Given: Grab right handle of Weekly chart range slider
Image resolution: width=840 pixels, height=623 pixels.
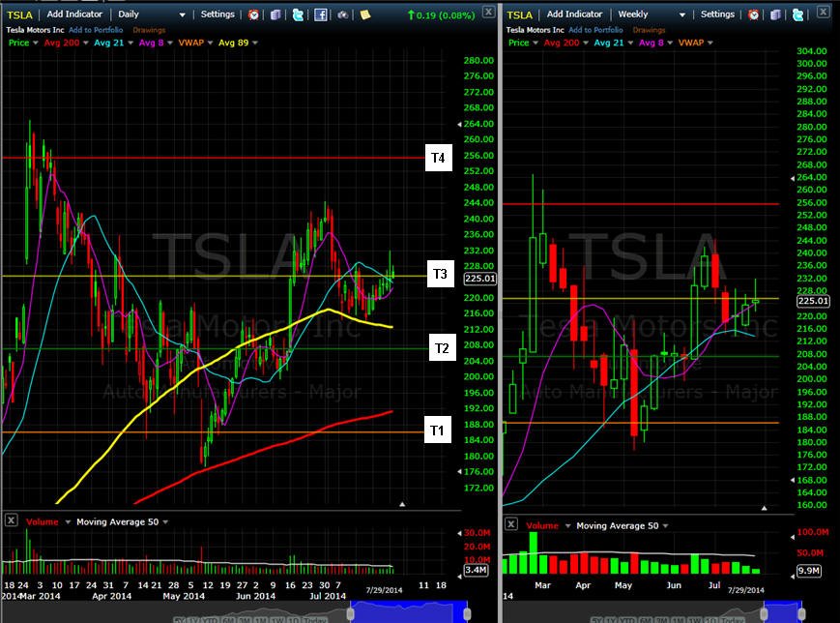Looking at the screenshot, I should click(801, 612).
